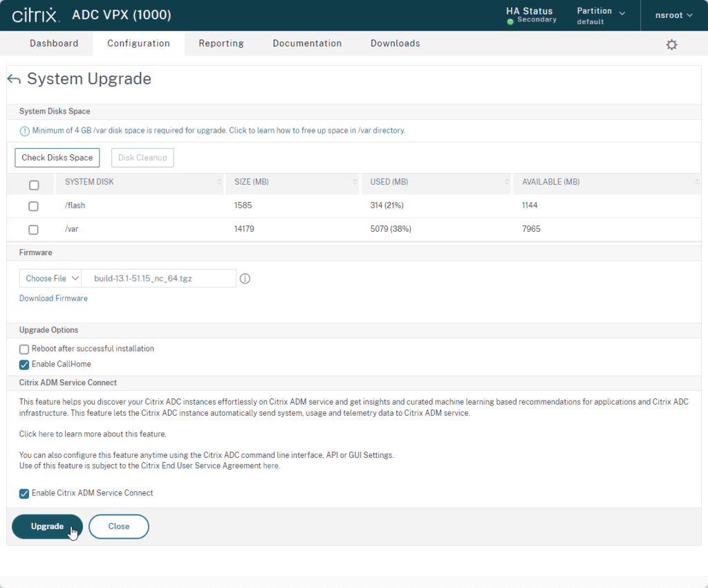Start the Upgrade button

48,526
